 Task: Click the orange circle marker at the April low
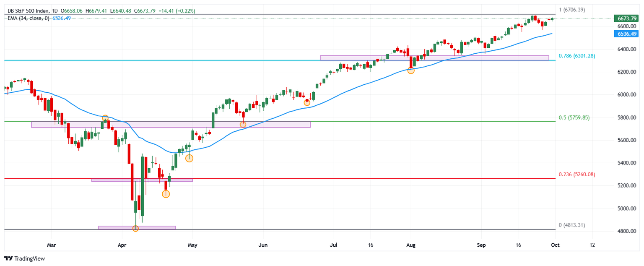135,229
